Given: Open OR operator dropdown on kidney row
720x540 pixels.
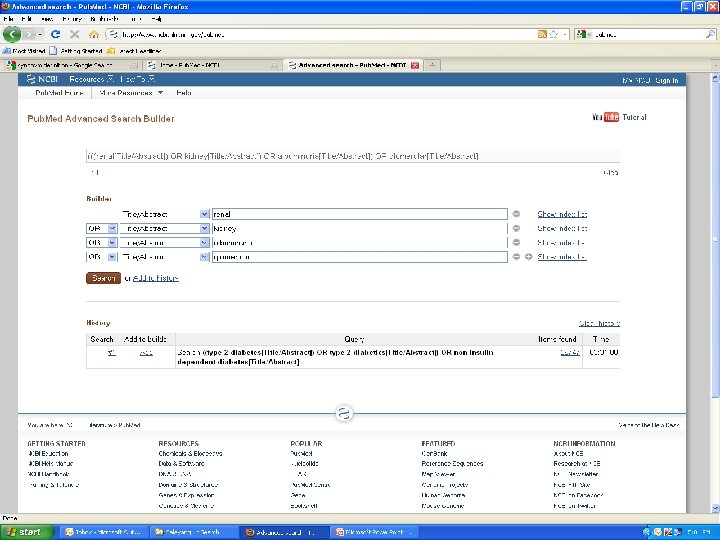Looking at the screenshot, I should coord(112,228).
